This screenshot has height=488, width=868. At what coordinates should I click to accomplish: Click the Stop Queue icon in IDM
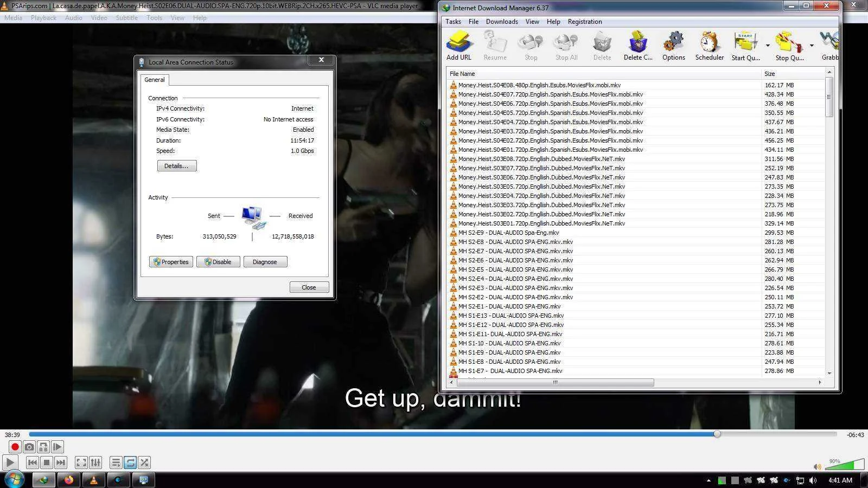pos(789,46)
